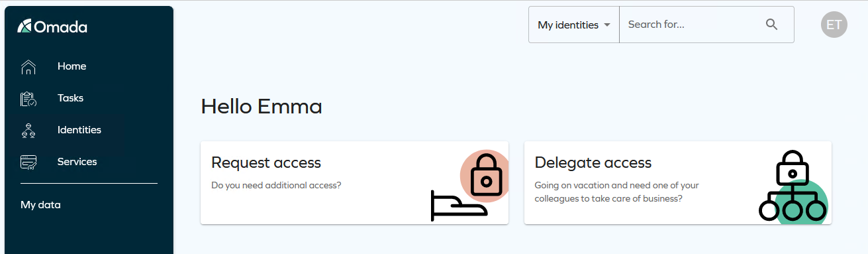Open the ET user avatar

click(x=834, y=25)
